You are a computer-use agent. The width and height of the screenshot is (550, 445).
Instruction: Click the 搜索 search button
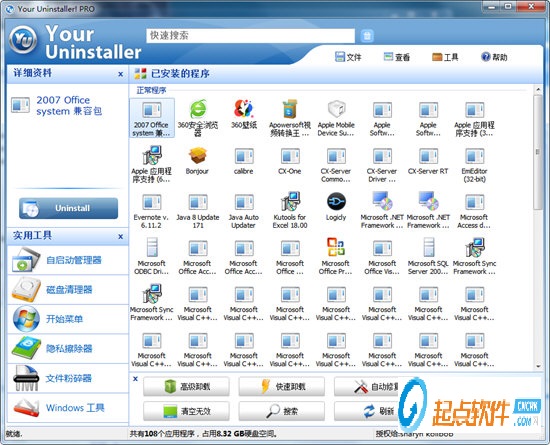tap(282, 411)
